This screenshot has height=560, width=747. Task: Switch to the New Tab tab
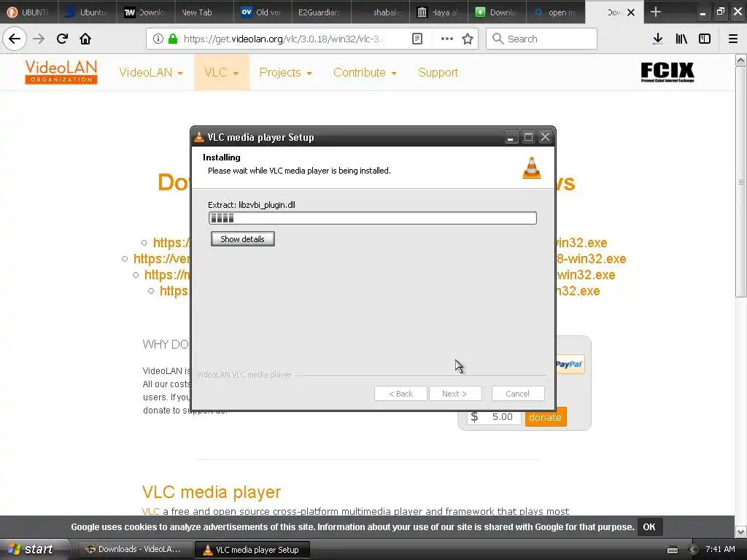tap(204, 12)
